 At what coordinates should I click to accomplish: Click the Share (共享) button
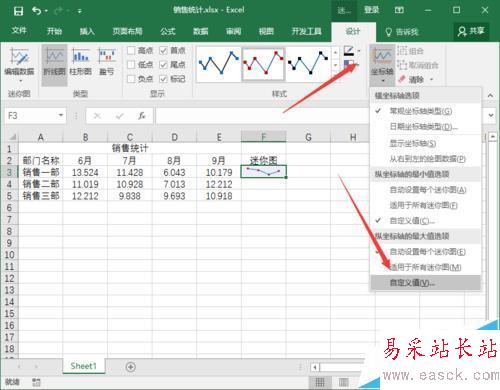click(x=471, y=31)
